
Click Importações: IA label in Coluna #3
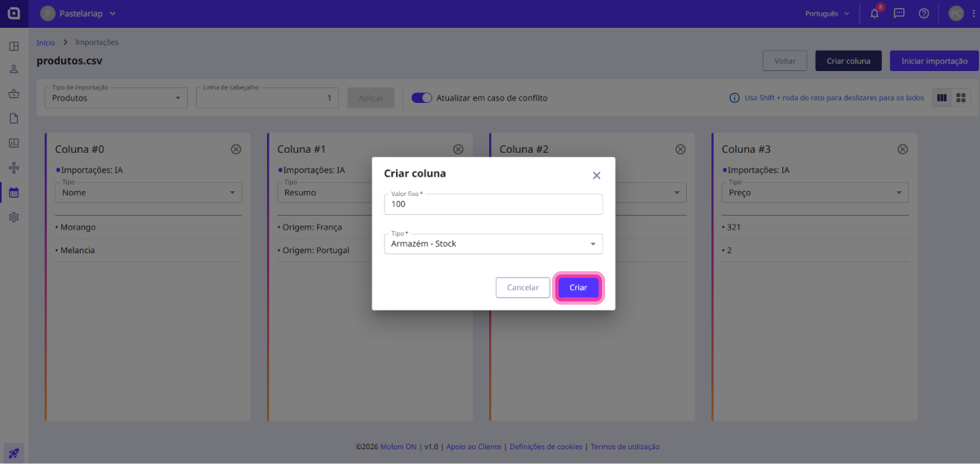tap(755, 170)
